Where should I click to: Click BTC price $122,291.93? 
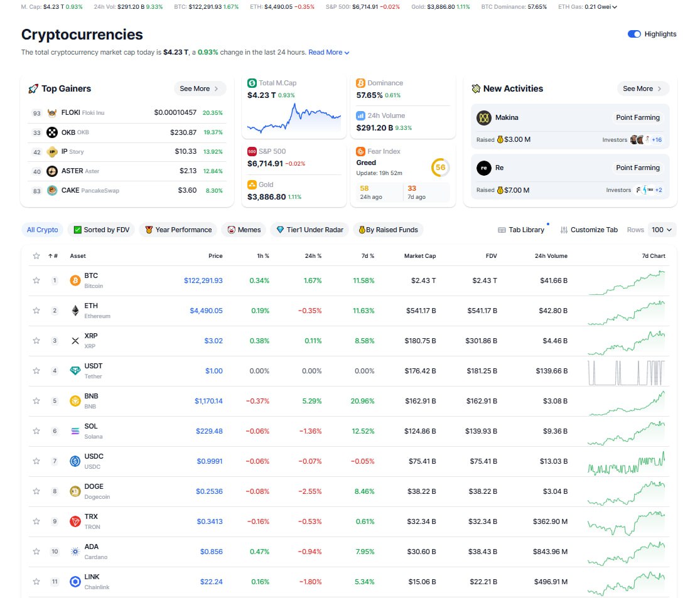pos(203,280)
